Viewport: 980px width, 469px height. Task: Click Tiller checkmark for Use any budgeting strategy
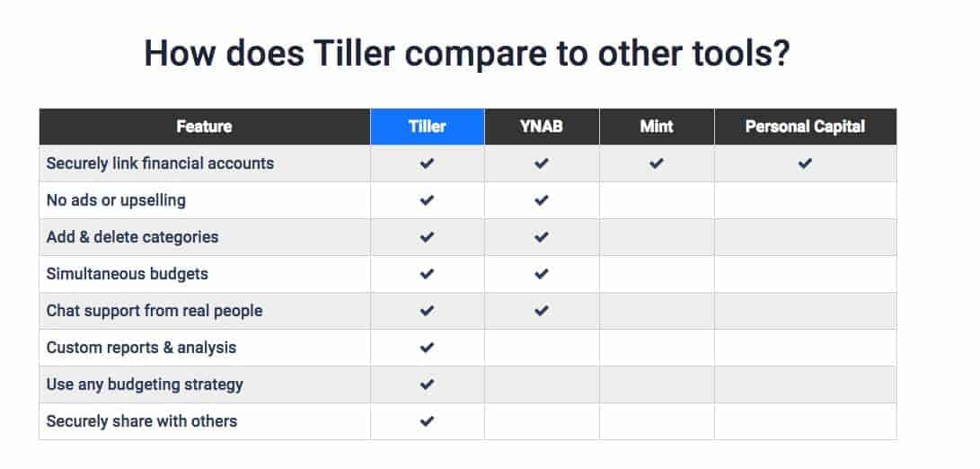[427, 385]
